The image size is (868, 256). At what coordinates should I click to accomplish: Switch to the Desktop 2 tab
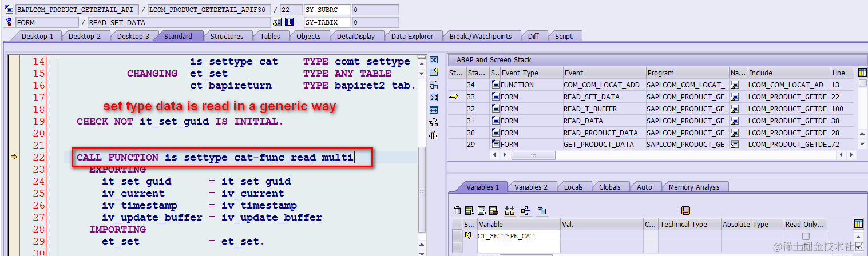pyautogui.click(x=85, y=36)
